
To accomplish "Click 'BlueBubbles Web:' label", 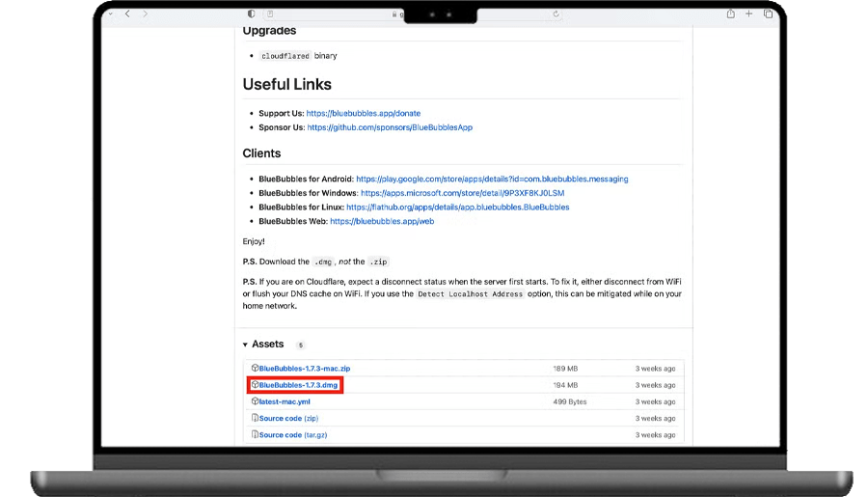I will point(293,221).
